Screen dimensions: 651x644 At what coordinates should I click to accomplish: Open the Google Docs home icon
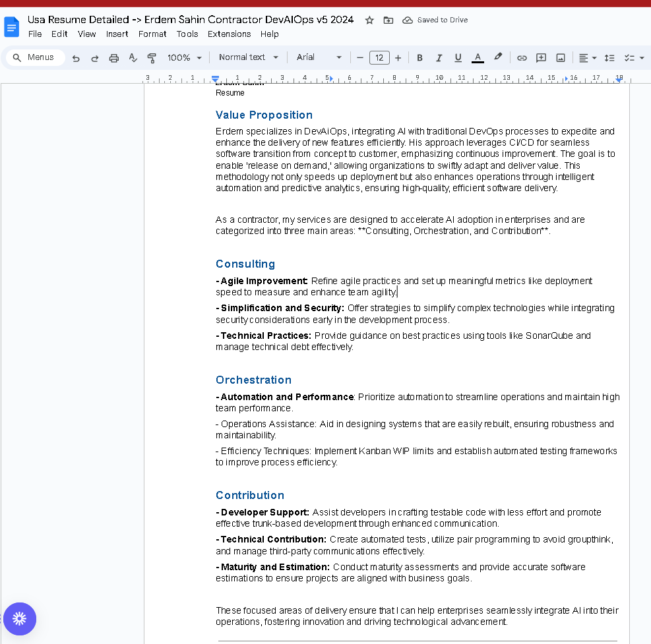pyautogui.click(x=12, y=26)
